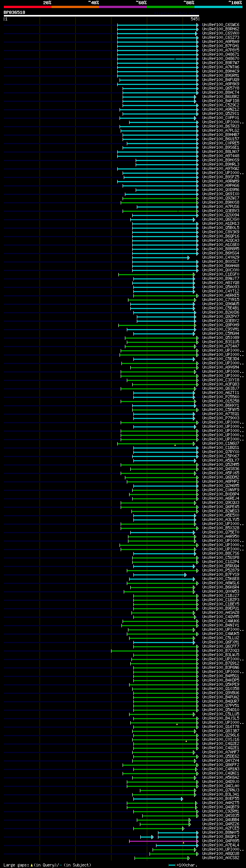Screen dimensions: 246x868
Task: Click the orange segment of the identity legend
Action: click(75, 7)
